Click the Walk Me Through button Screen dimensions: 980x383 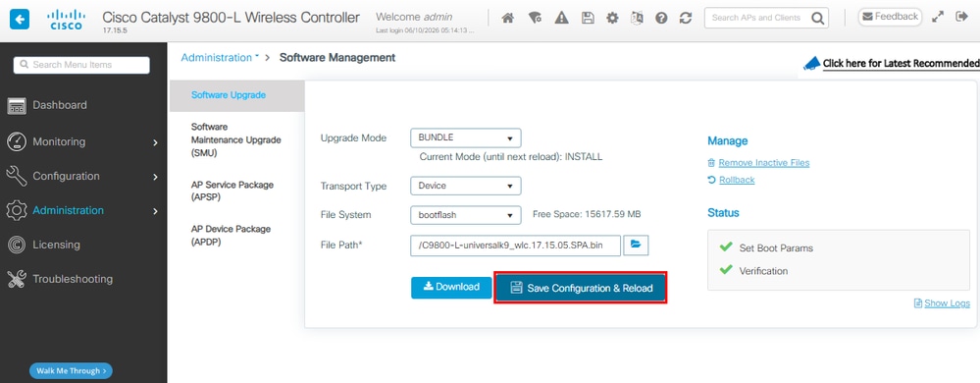click(x=71, y=370)
